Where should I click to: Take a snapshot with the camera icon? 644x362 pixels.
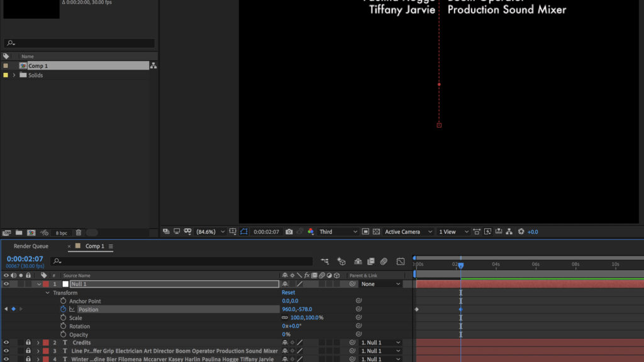click(x=289, y=232)
